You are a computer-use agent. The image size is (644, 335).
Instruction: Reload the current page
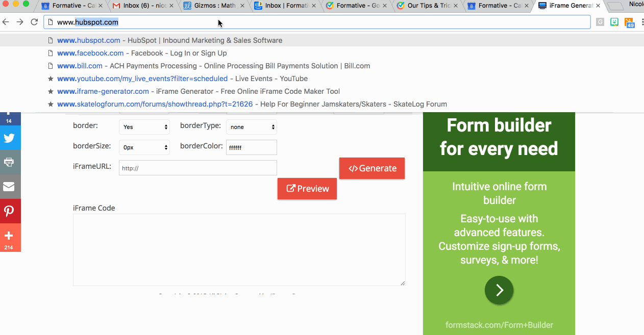pyautogui.click(x=34, y=22)
